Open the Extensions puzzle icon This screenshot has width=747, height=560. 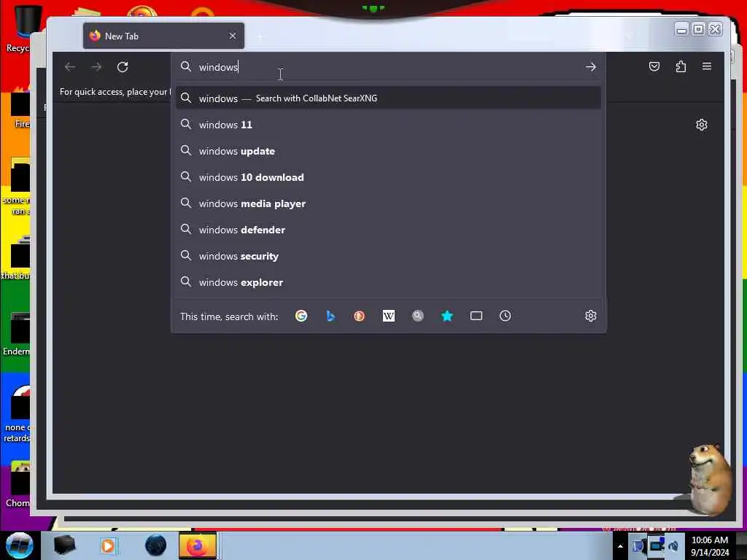pyautogui.click(x=681, y=66)
